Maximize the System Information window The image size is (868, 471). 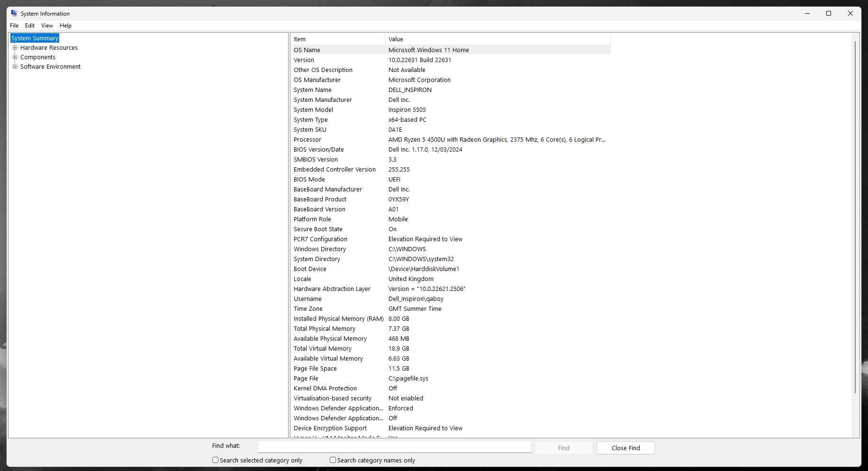point(829,13)
